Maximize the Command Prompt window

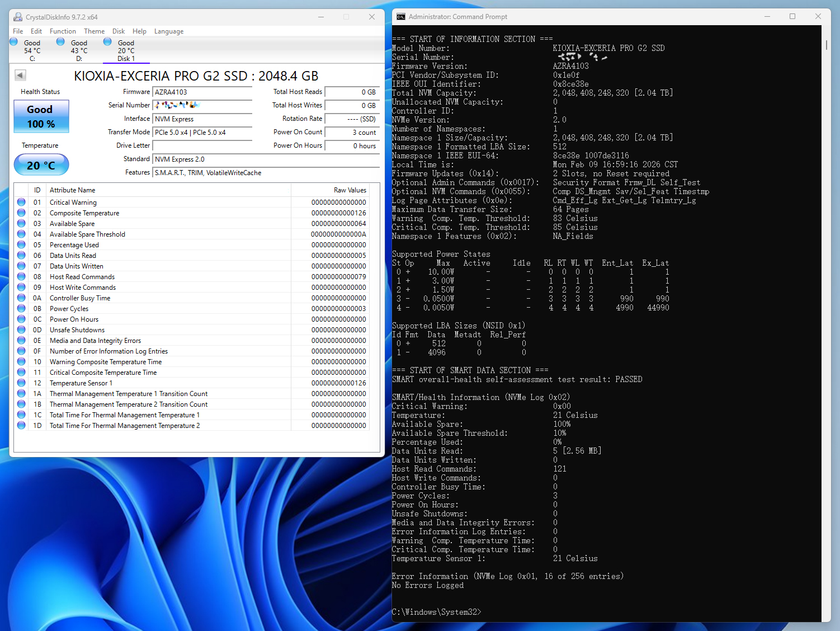(x=792, y=17)
